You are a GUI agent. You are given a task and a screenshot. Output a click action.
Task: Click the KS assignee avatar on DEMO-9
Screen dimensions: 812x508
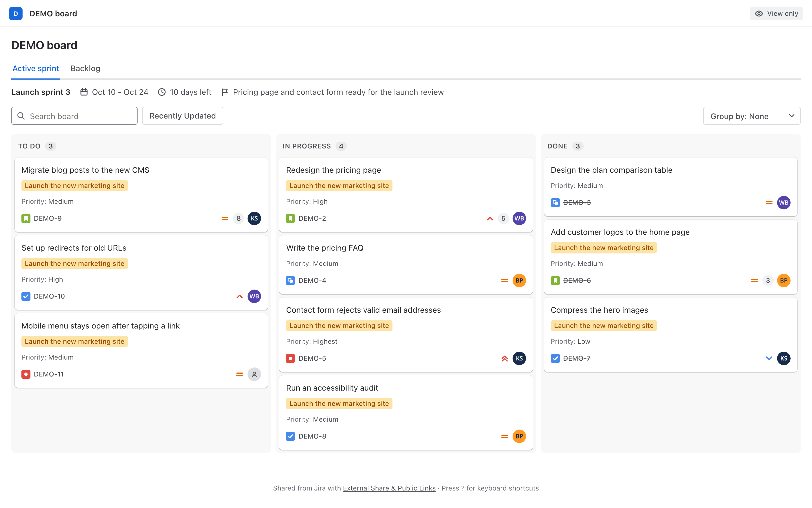254,218
